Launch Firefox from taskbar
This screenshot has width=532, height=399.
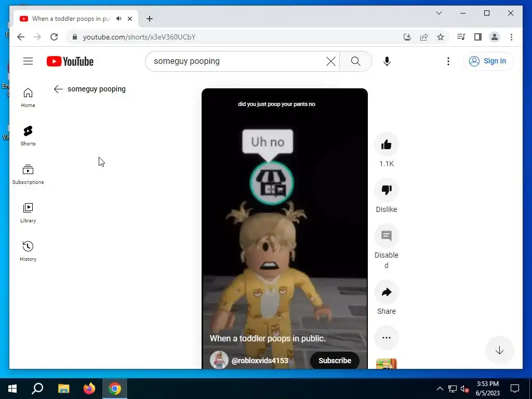(89, 389)
